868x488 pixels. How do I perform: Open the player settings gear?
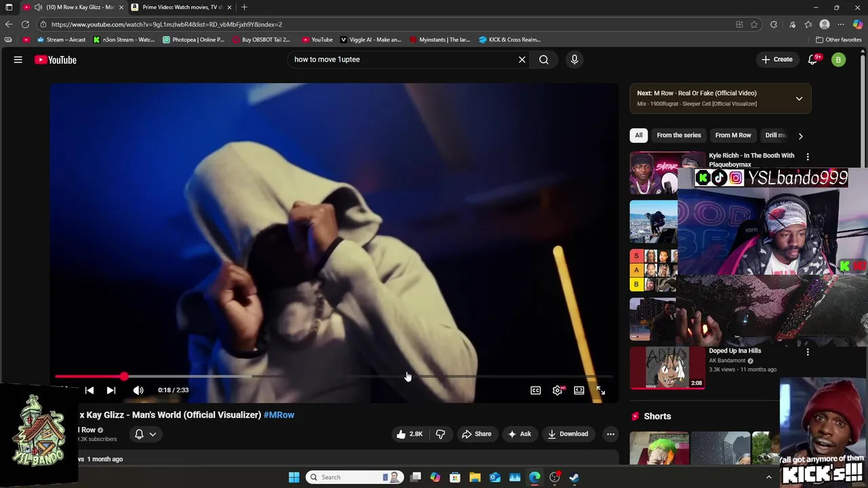click(557, 390)
